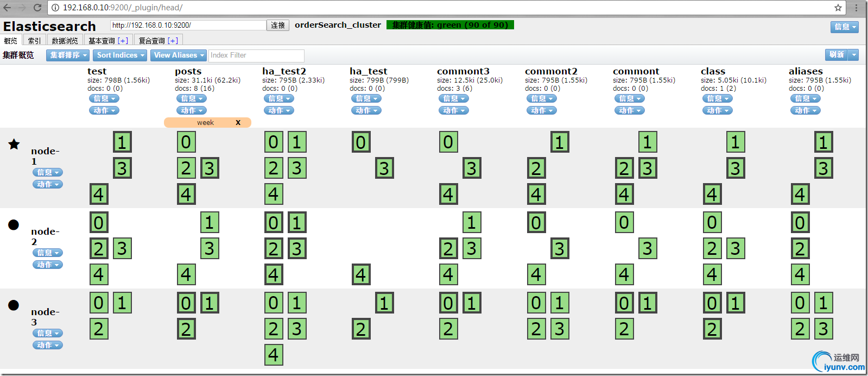Open 信息 dropdown for node-2
The height and width of the screenshot is (376, 868).
(48, 253)
